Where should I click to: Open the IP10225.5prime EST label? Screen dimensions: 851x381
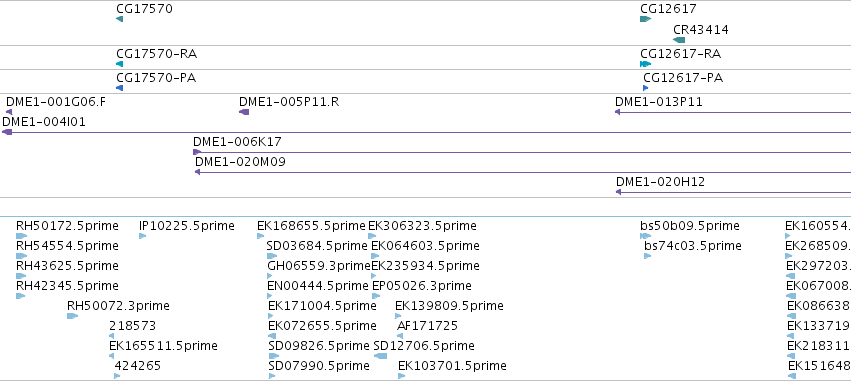187,225
